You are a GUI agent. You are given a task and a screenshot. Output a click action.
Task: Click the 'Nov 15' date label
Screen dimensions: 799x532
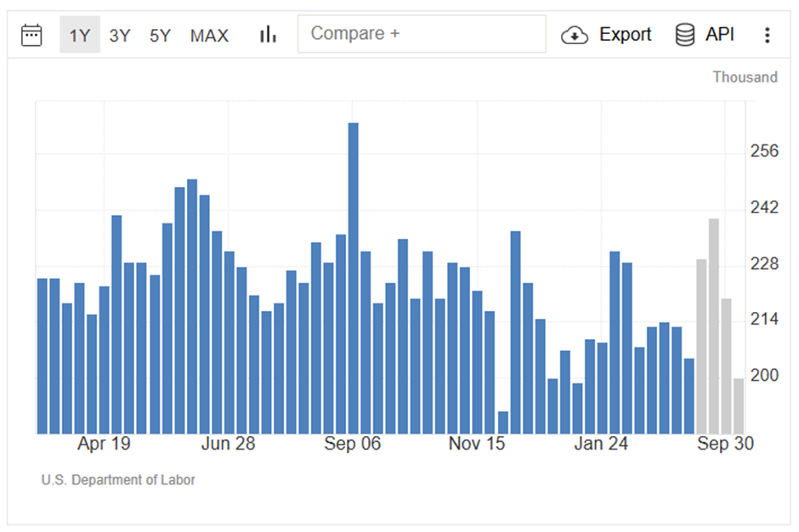(x=477, y=444)
